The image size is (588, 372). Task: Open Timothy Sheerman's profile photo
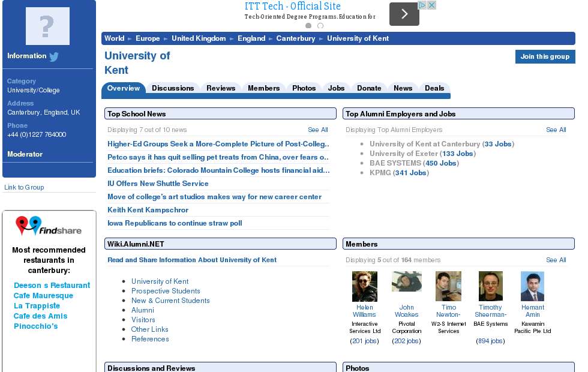(491, 287)
